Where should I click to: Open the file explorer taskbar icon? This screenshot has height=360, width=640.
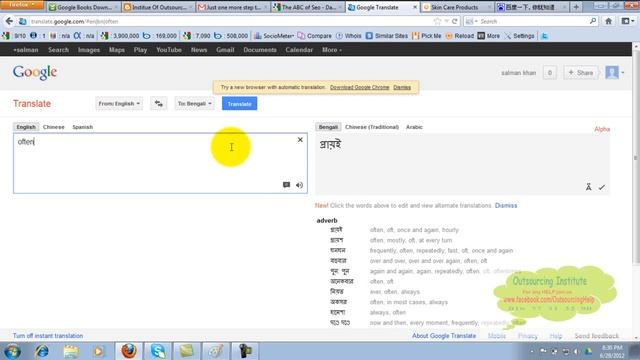tap(71, 351)
